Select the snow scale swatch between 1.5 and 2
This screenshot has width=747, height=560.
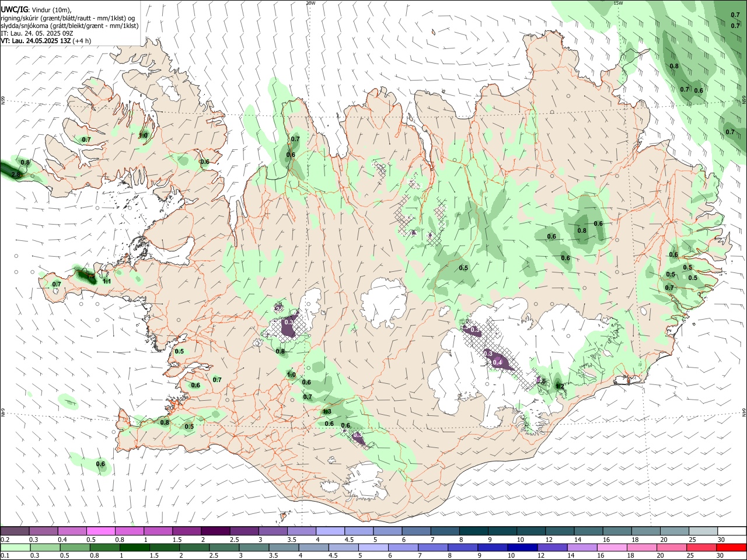point(187,531)
